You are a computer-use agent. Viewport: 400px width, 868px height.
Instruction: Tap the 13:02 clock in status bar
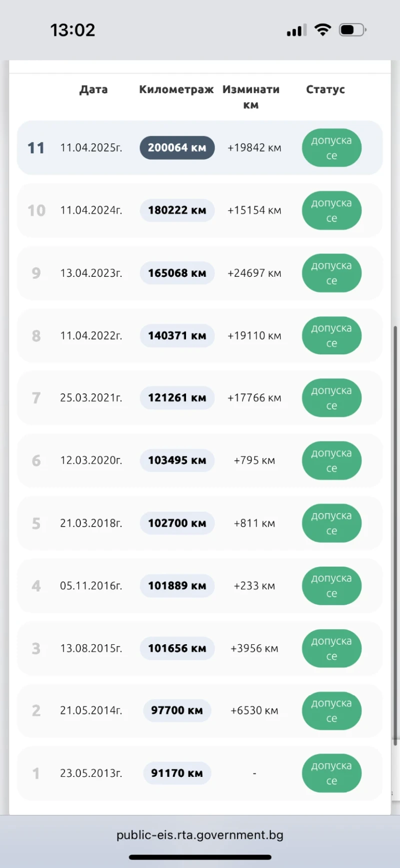pyautogui.click(x=72, y=30)
